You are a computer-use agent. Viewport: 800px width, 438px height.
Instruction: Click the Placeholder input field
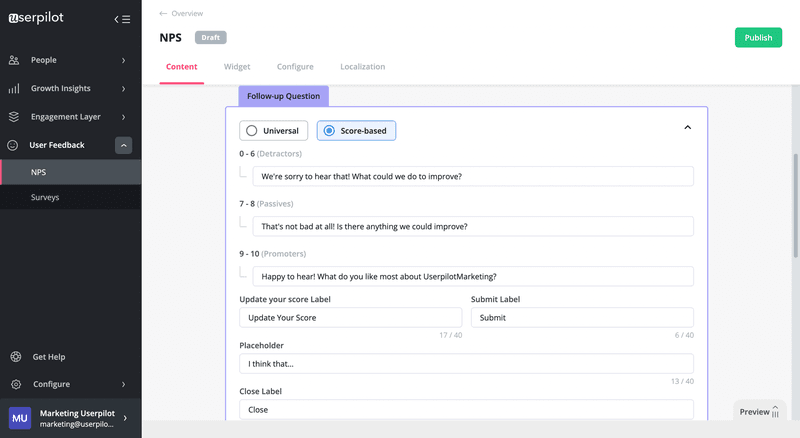(466, 363)
